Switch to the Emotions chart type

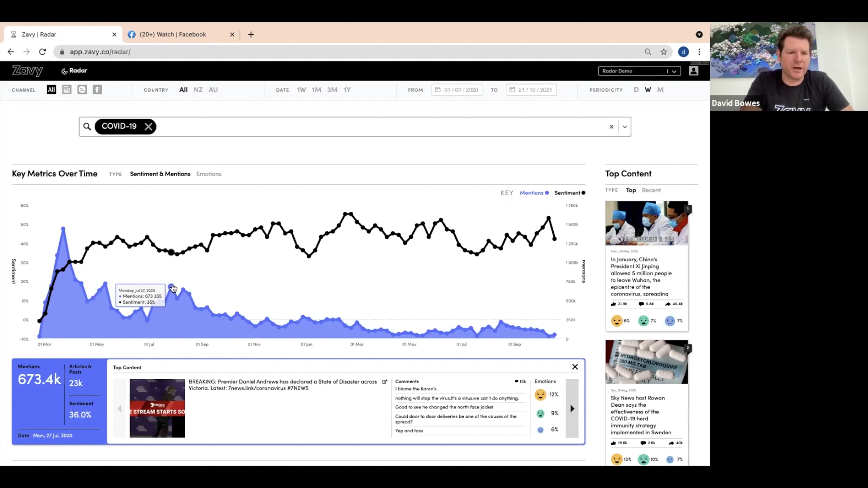209,174
